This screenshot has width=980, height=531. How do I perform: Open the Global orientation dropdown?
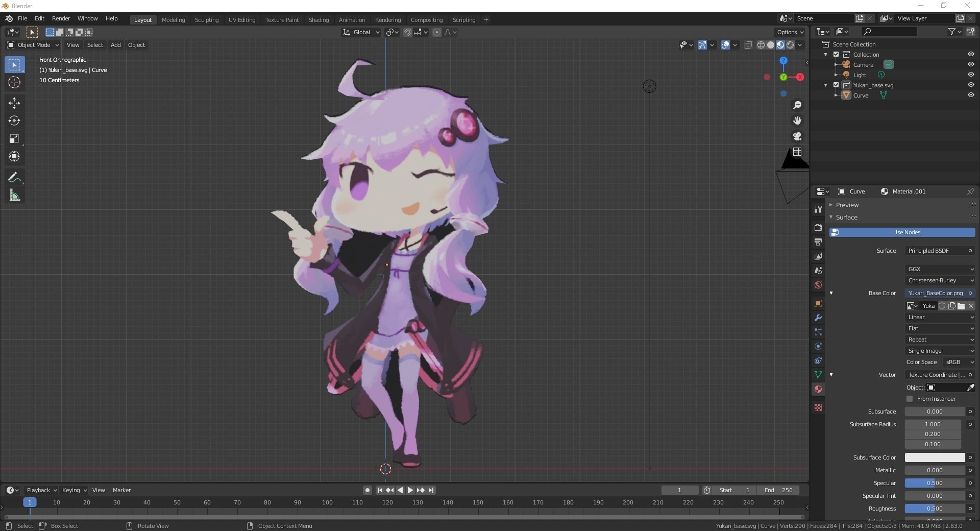pyautogui.click(x=361, y=32)
